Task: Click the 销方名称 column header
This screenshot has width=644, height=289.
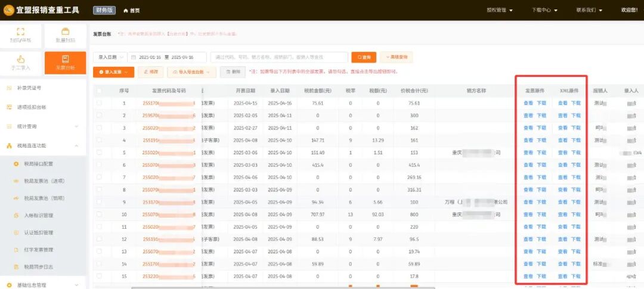Action: click(x=476, y=91)
